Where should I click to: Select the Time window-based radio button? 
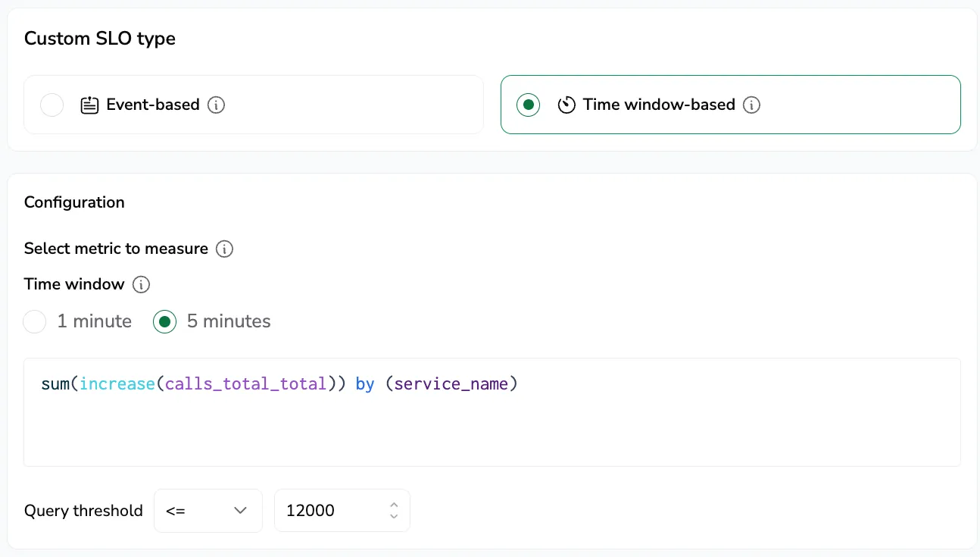[x=528, y=105]
